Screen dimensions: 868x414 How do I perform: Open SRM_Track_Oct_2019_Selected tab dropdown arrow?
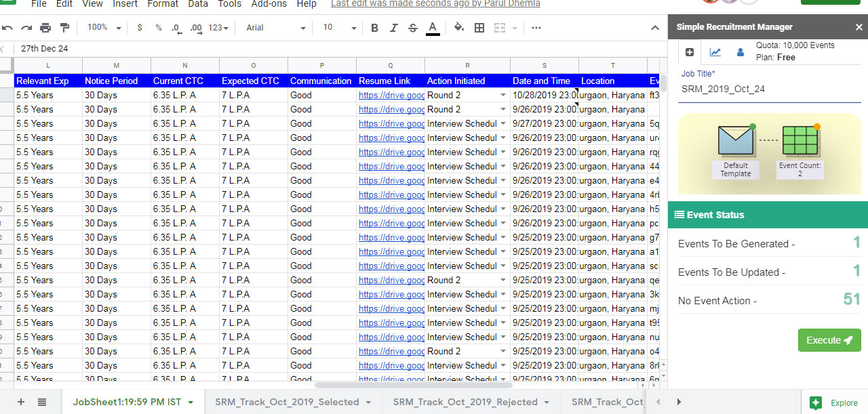pyautogui.click(x=368, y=402)
